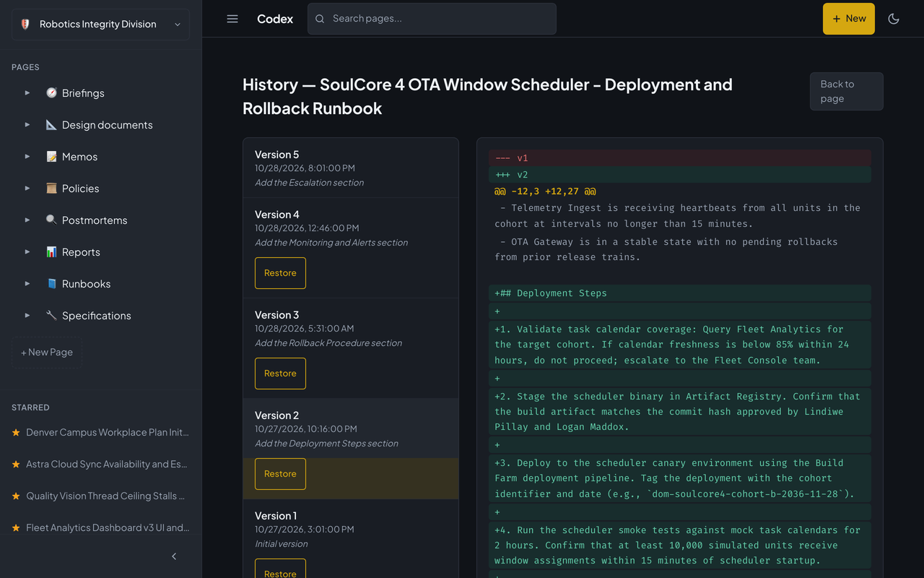Expand the Policies section arrow
The width and height of the screenshot is (924, 578).
tap(27, 189)
